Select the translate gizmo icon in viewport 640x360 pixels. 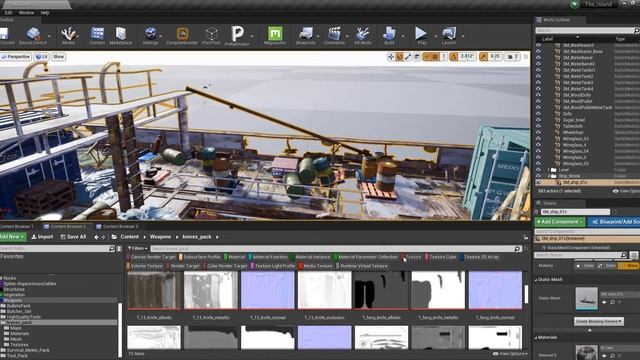pos(391,57)
